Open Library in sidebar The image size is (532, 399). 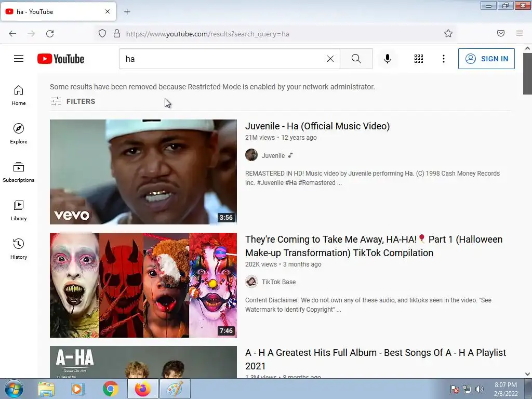19,211
